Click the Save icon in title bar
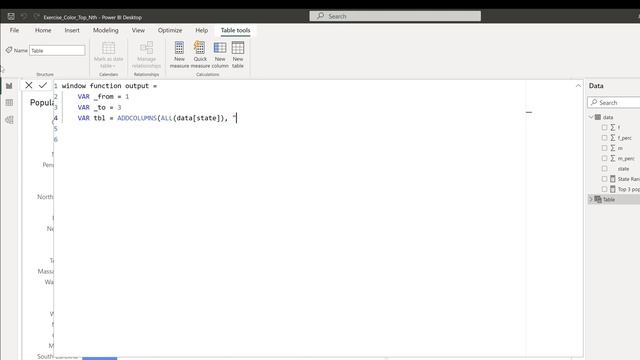Screen dimensions: 640x360 [11, 16]
